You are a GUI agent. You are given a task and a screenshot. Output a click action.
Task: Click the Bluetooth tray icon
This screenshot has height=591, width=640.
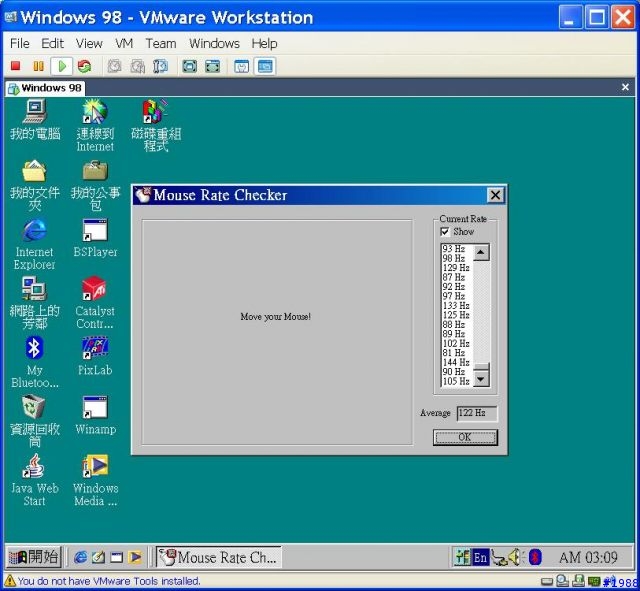[x=535, y=557]
